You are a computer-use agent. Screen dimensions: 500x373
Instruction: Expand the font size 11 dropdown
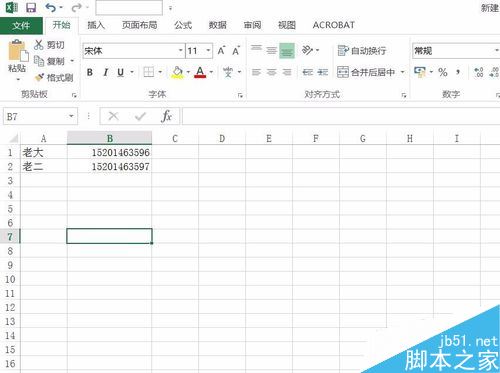tap(208, 51)
